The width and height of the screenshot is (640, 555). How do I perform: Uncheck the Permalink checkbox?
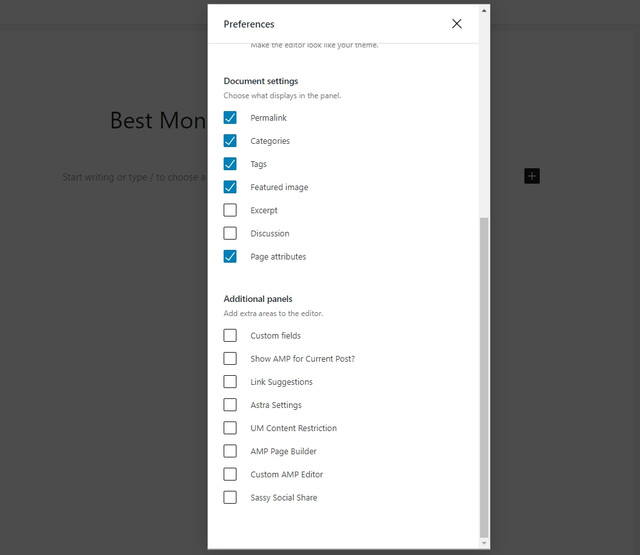click(230, 118)
